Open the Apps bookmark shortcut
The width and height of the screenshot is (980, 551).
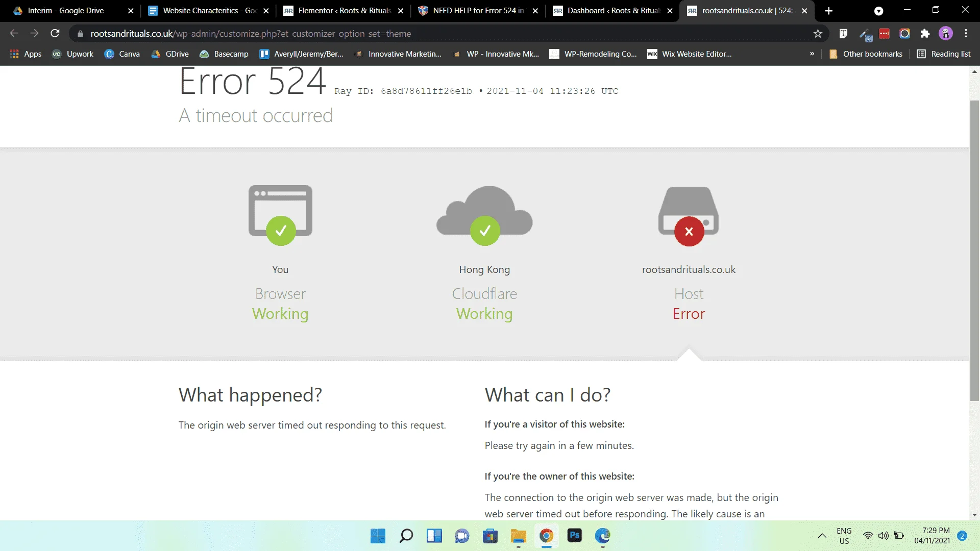click(x=26, y=54)
